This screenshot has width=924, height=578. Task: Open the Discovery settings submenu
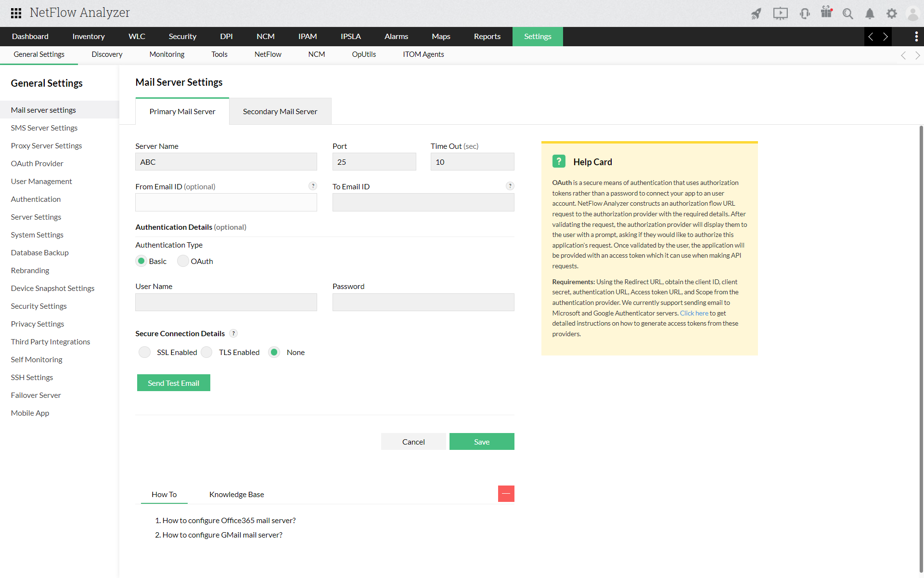tap(107, 54)
